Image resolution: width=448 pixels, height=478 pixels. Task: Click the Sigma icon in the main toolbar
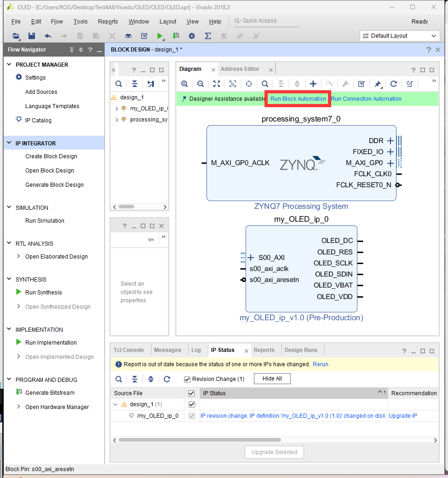(x=208, y=36)
